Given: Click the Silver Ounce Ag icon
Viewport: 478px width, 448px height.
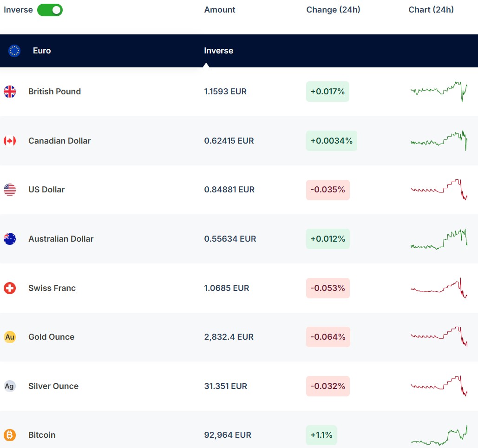Looking at the screenshot, I should coord(10,386).
